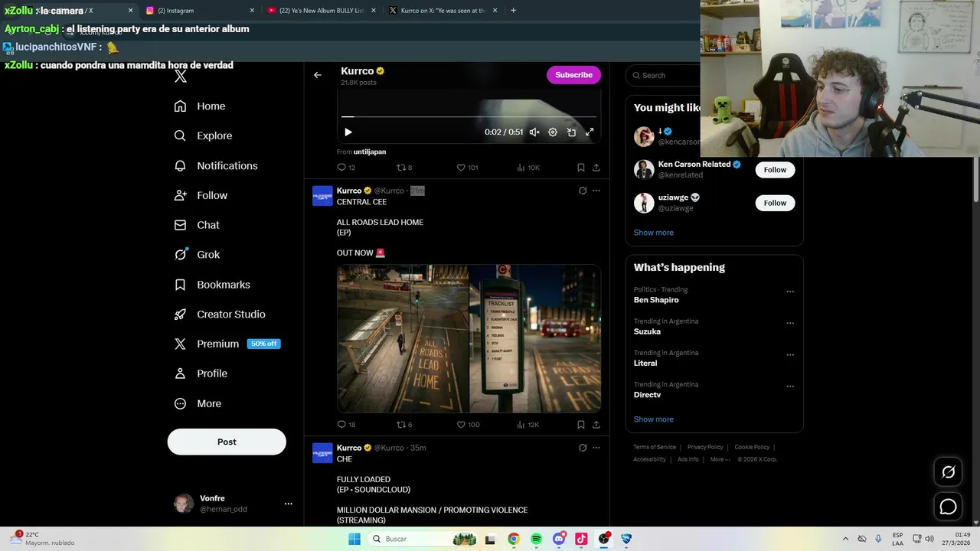Like the video post with 101 likes
The width and height of the screenshot is (980, 551).
(x=467, y=168)
